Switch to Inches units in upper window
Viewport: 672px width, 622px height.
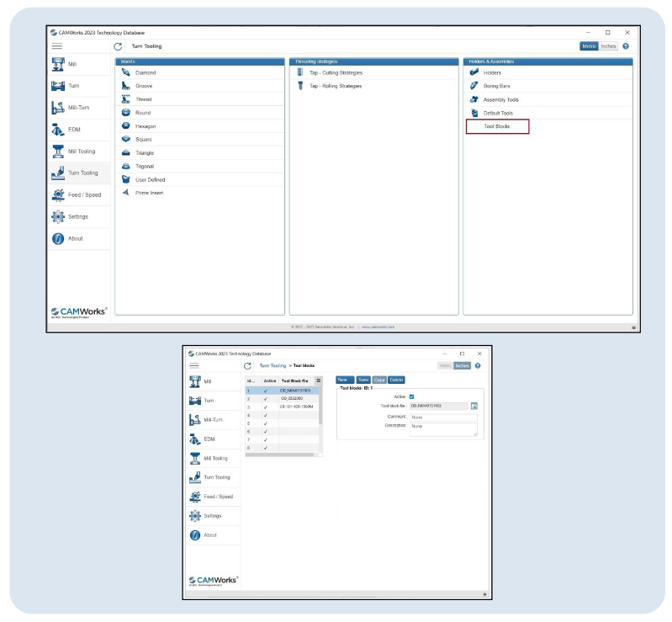tap(608, 46)
